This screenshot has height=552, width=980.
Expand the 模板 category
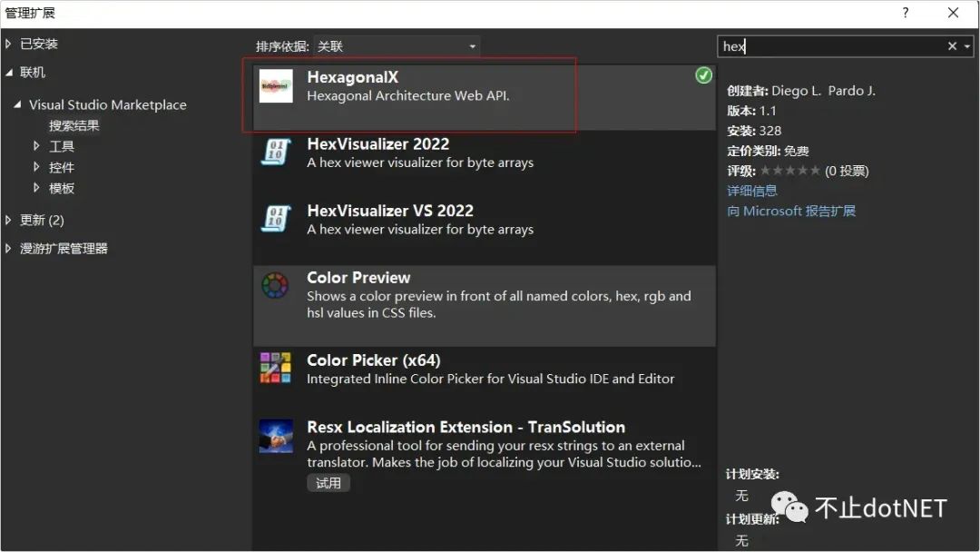36,188
